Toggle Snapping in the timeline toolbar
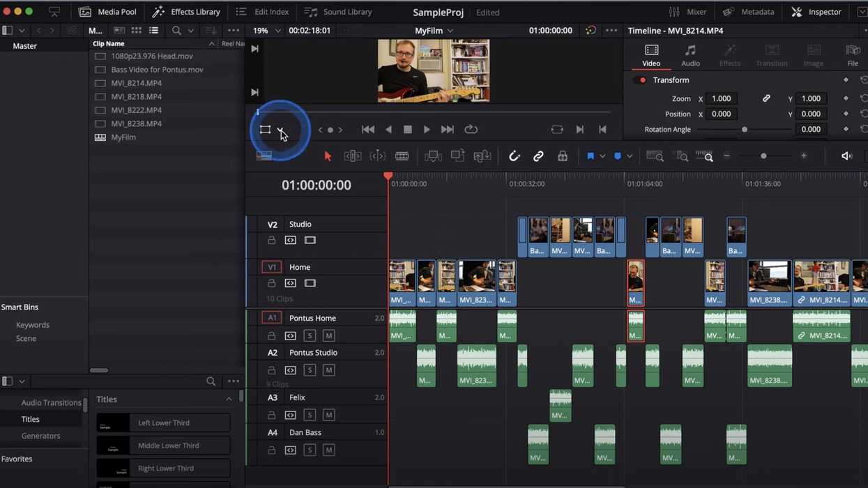This screenshot has height=488, width=868. tap(515, 156)
